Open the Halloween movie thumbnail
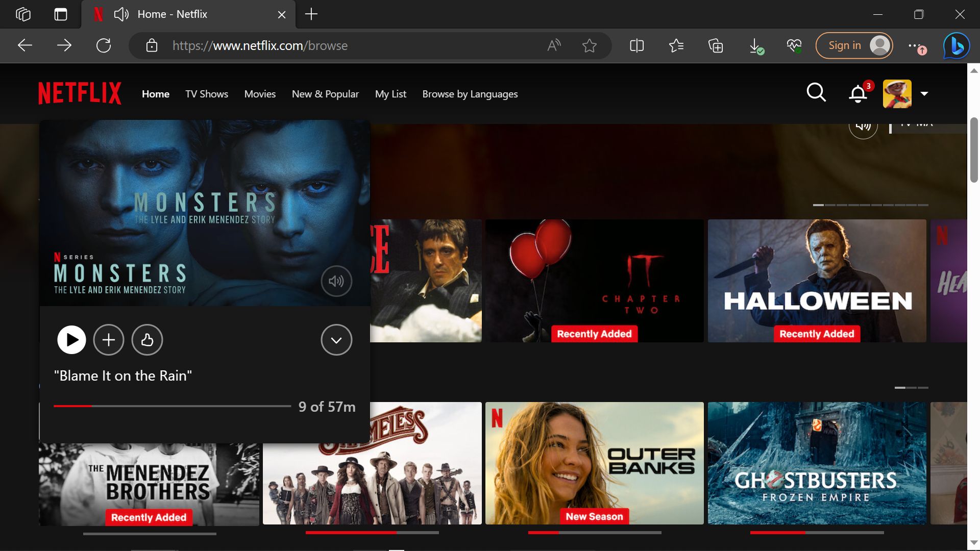Viewport: 980px width, 551px height. [817, 281]
